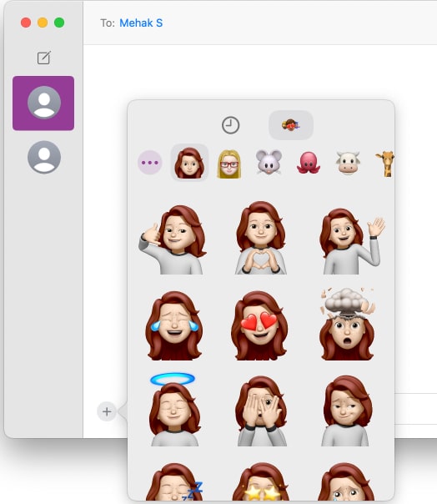Pick the pink octopus Animoji
Image resolution: width=437 pixels, height=504 pixels.
tap(308, 163)
